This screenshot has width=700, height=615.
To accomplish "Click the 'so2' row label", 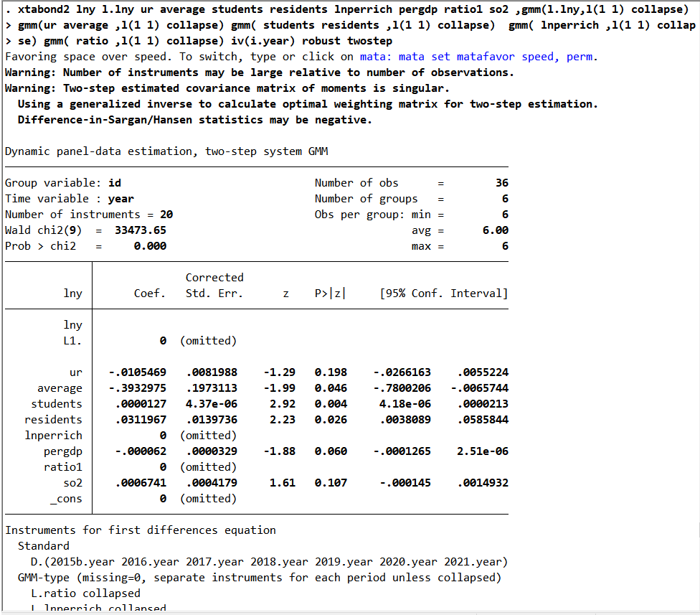I will tap(72, 483).
